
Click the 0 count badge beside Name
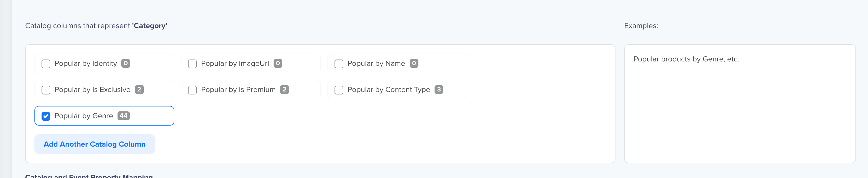[x=414, y=63]
